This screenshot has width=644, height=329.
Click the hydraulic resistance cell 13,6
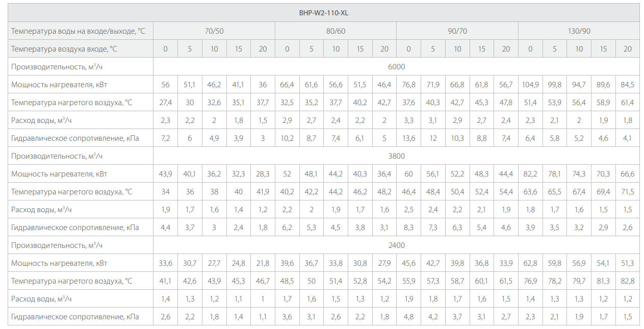(x=408, y=138)
